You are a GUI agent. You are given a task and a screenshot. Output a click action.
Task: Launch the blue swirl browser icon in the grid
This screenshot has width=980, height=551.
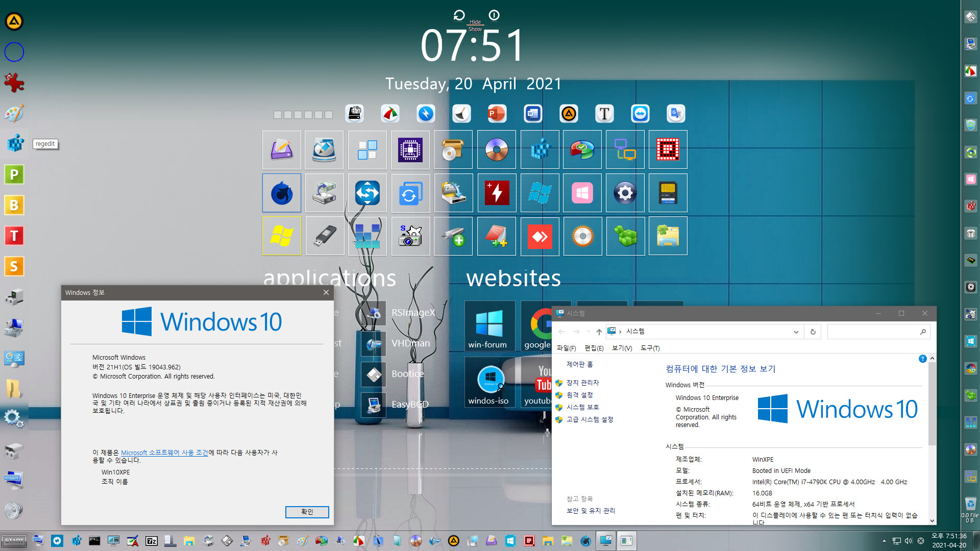coord(282,193)
